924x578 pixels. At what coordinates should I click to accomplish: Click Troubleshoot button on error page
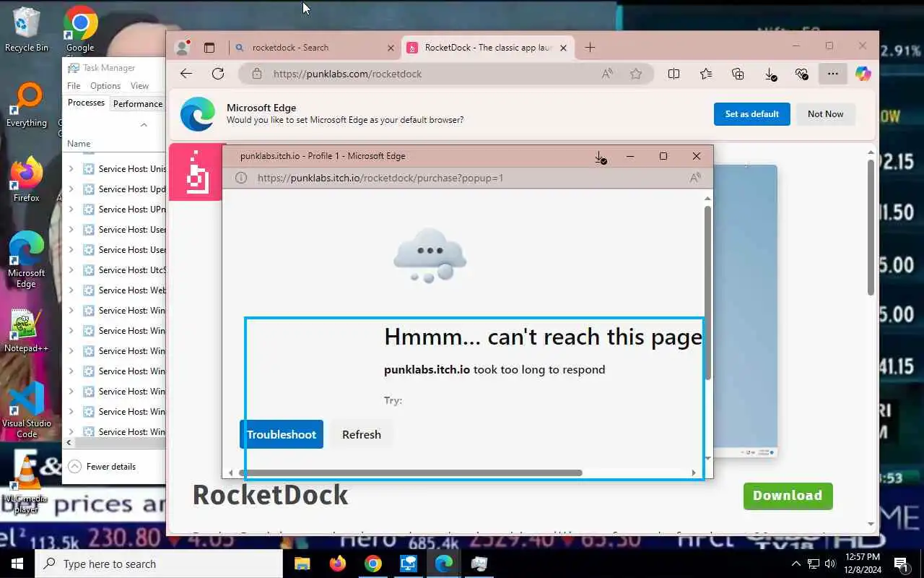pos(282,434)
